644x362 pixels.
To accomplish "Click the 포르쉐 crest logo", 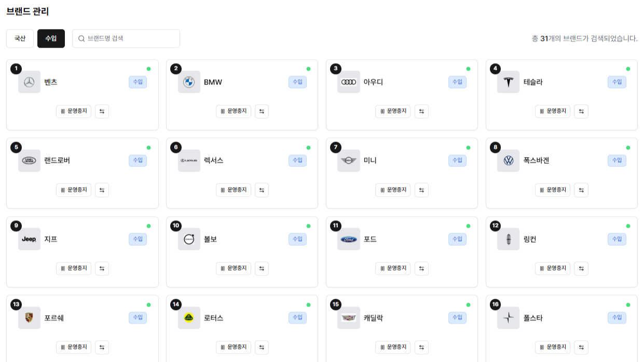I will coord(29,318).
